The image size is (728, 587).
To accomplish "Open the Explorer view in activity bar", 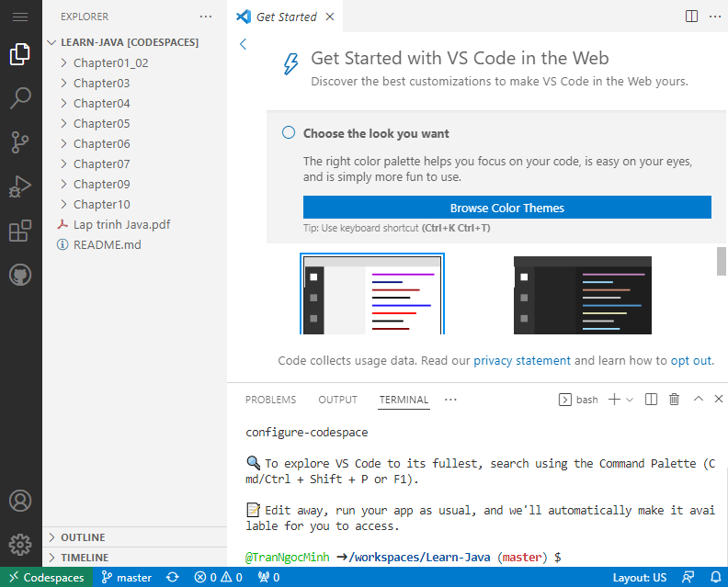I will click(20, 54).
